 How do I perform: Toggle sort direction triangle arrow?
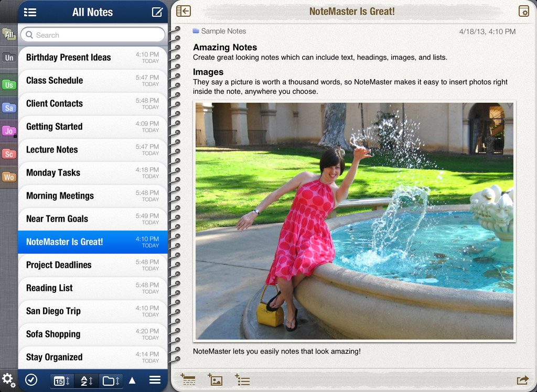click(x=132, y=380)
